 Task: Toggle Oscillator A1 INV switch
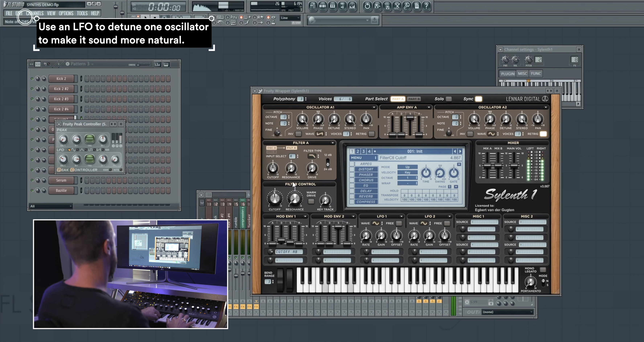click(298, 134)
